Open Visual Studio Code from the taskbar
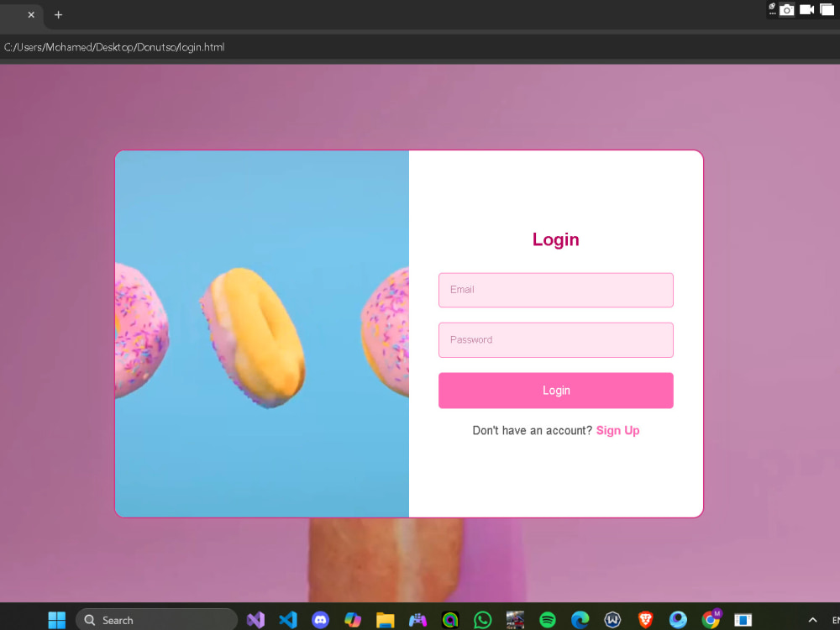The image size is (840, 630). pyautogui.click(x=288, y=620)
